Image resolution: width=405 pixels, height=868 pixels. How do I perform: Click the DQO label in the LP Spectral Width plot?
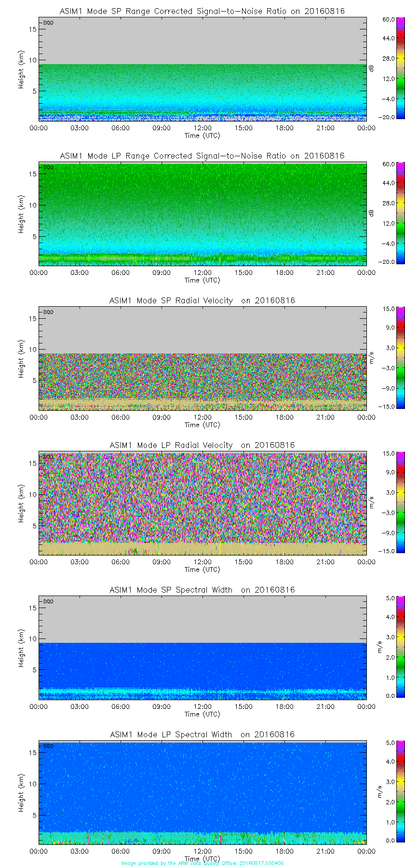[48, 746]
